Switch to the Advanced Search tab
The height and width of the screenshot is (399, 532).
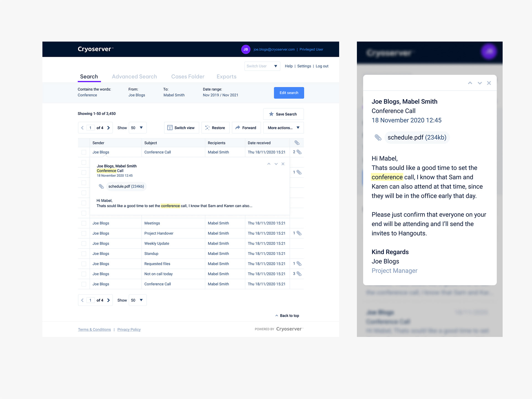134,77
